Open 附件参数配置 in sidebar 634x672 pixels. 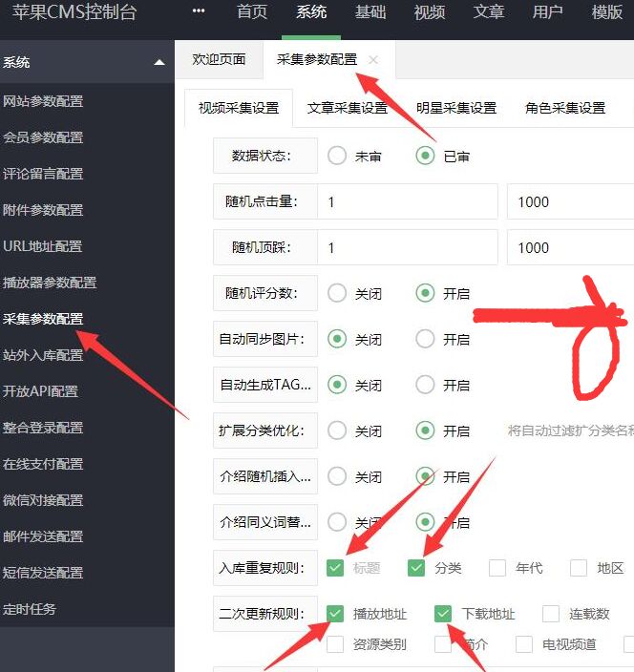pyautogui.click(x=43, y=210)
